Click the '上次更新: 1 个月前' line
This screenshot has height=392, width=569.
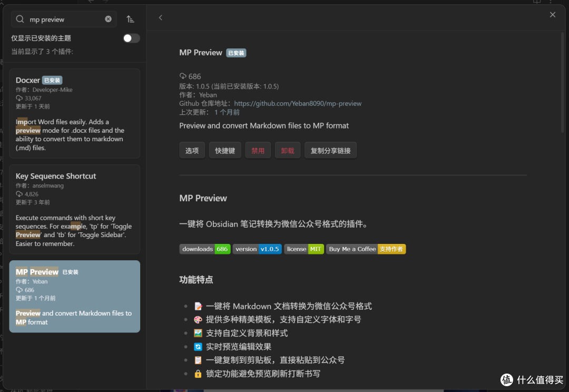pos(209,112)
